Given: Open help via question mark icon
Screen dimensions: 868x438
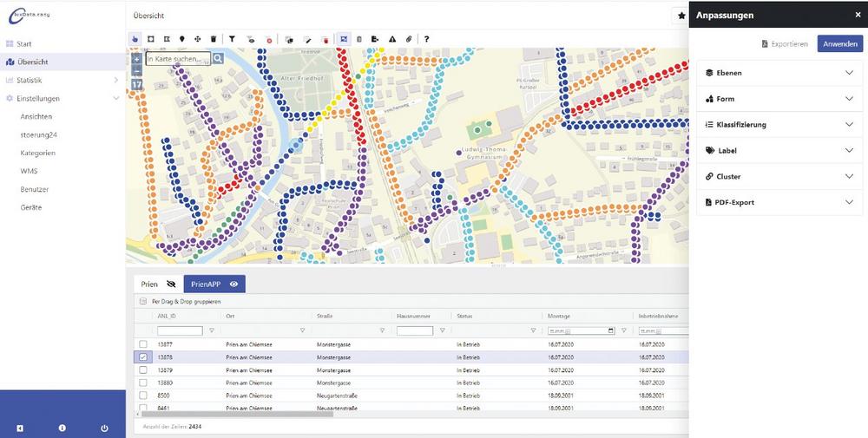Looking at the screenshot, I should pos(426,39).
